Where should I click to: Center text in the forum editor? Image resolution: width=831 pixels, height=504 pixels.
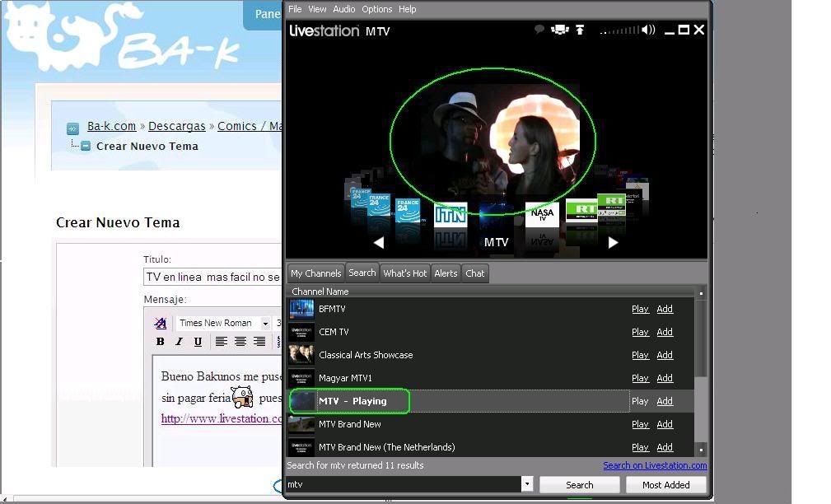pos(240,342)
